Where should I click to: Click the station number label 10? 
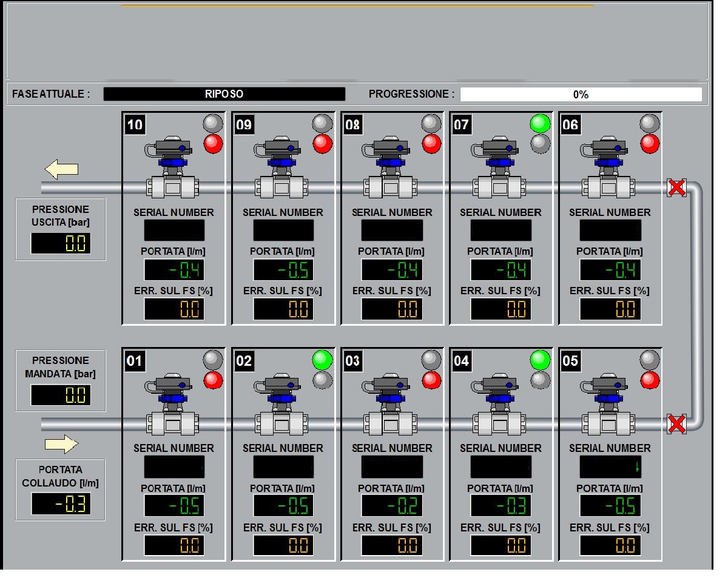(x=135, y=125)
